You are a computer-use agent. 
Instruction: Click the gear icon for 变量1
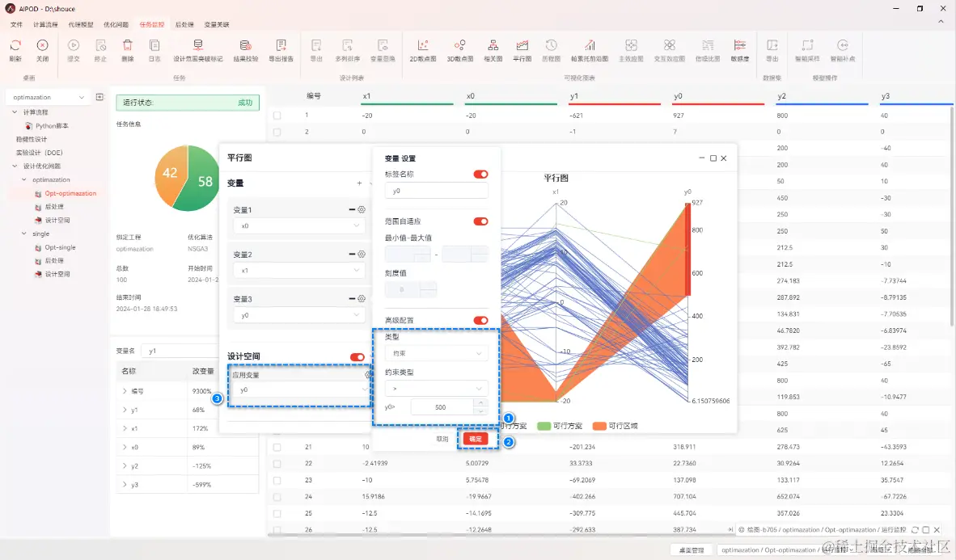pyautogui.click(x=362, y=209)
